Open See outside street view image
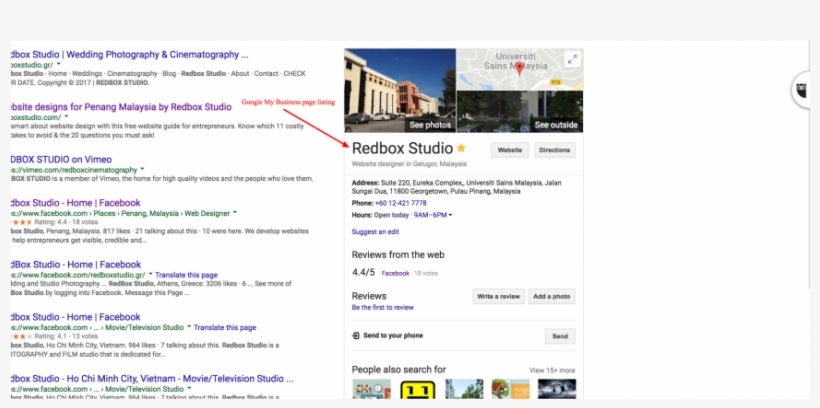 520,111
